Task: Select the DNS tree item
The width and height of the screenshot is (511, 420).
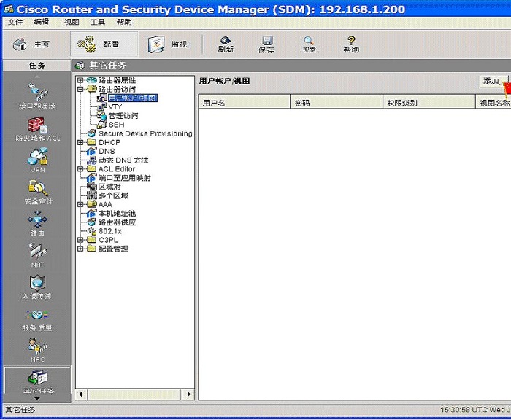Action: coord(107,151)
